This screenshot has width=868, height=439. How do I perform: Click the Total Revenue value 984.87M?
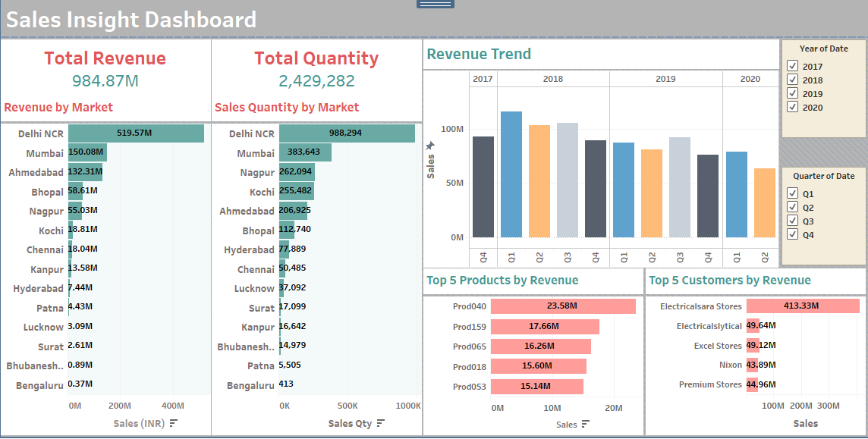[105, 80]
